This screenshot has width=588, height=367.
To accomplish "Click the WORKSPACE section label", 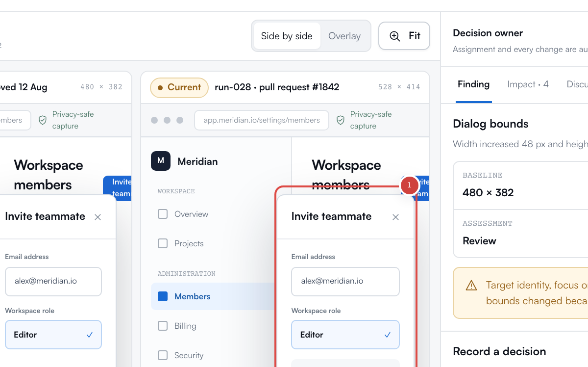I will click(176, 191).
